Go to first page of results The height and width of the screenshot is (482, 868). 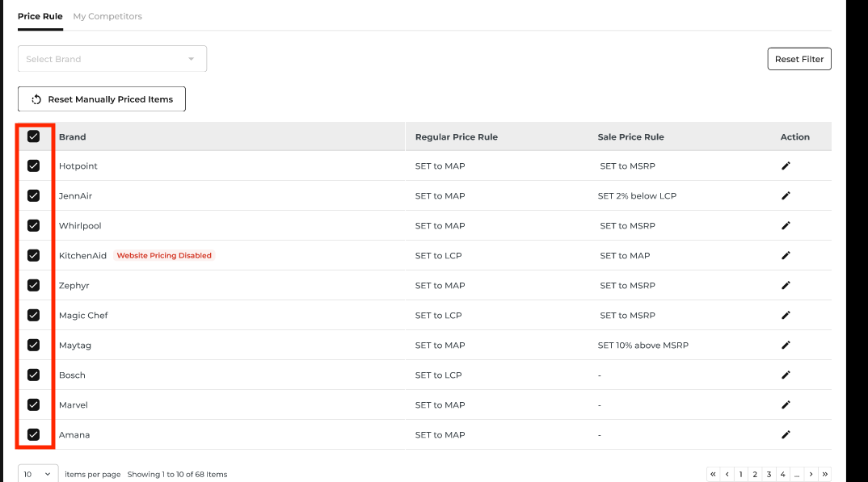713,474
